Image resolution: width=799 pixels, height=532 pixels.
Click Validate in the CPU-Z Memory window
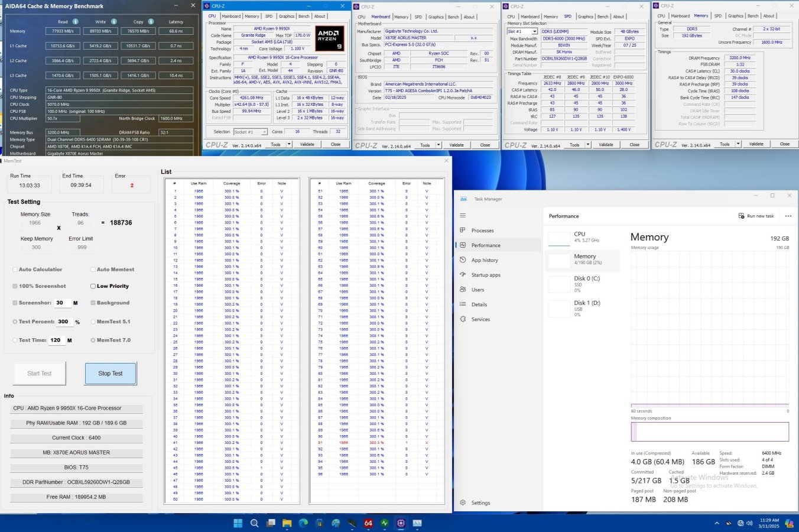click(756, 144)
